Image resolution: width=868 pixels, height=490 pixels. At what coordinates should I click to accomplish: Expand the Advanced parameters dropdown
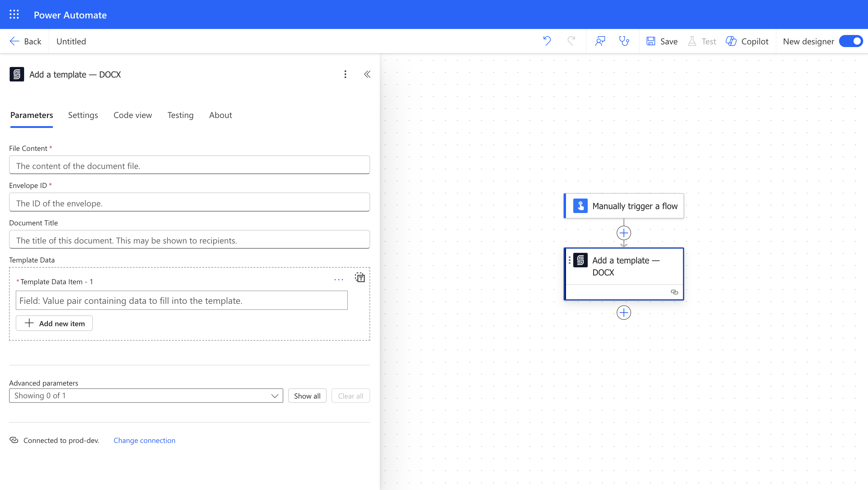click(146, 396)
